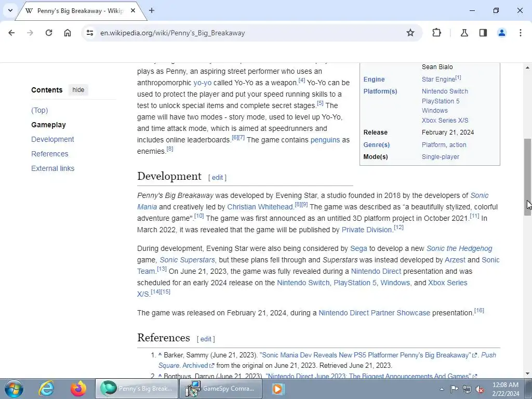Screen dimensions: 532x399
Task: Open the muted volume tray icon
Action: click(x=480, y=389)
